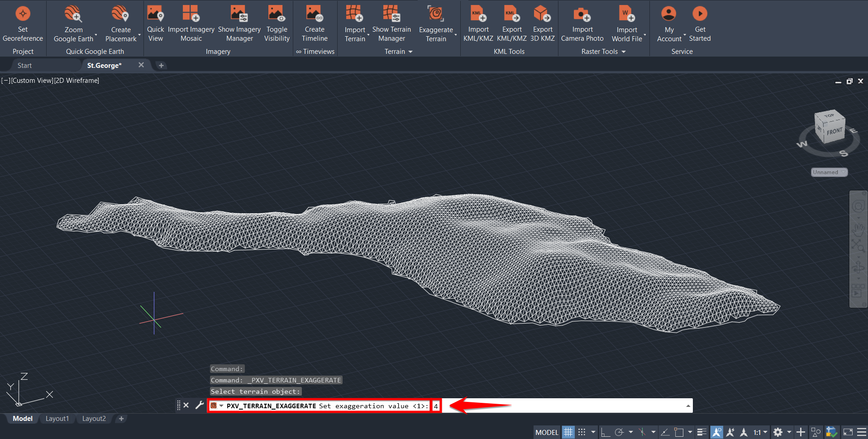Open the 1:1 annotation scale dropdown
Viewport: 868px width, 439px height.
tap(760, 432)
